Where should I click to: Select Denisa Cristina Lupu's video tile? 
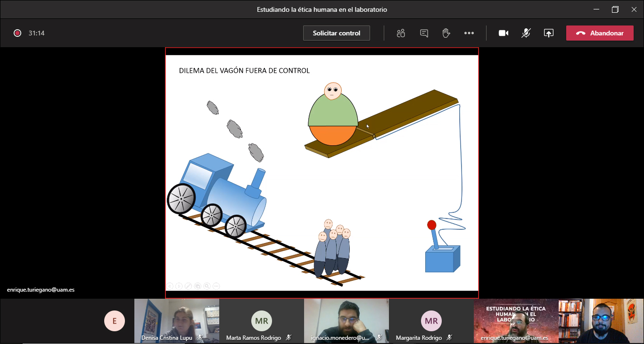click(x=177, y=321)
